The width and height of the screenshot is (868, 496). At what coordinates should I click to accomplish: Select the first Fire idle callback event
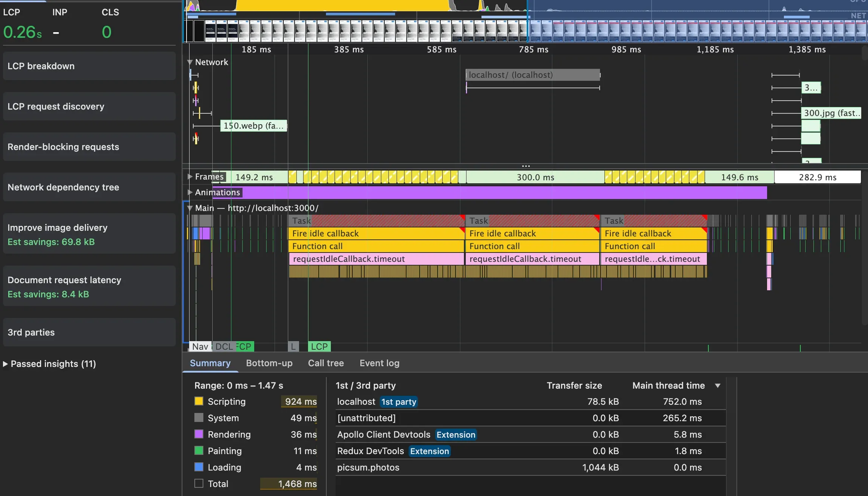376,233
